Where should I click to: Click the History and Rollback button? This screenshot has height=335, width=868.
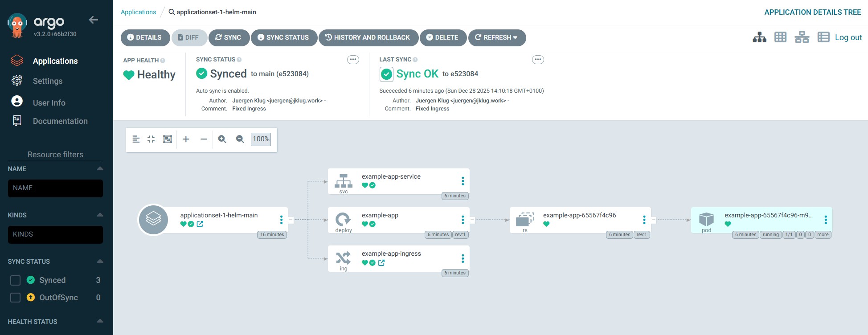(x=368, y=37)
